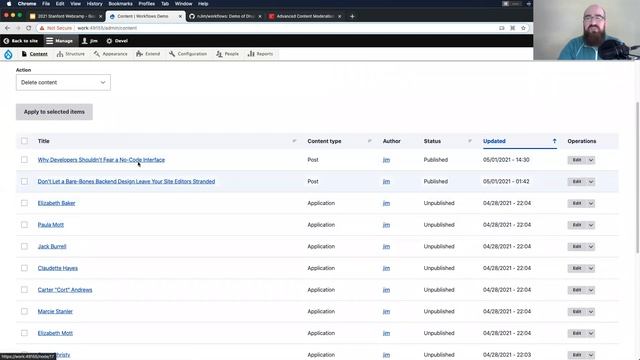Open the Configuration admin menu

188,54
